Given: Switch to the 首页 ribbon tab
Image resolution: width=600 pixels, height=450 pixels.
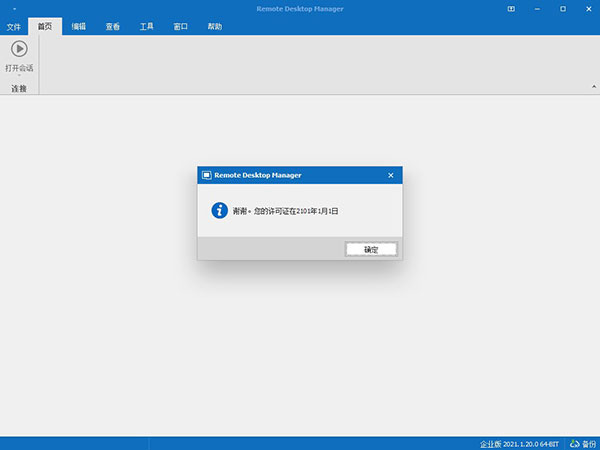Looking at the screenshot, I should [45, 26].
